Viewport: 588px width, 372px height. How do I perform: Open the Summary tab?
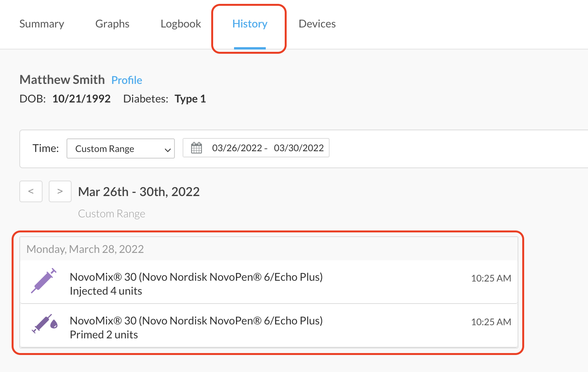click(42, 24)
